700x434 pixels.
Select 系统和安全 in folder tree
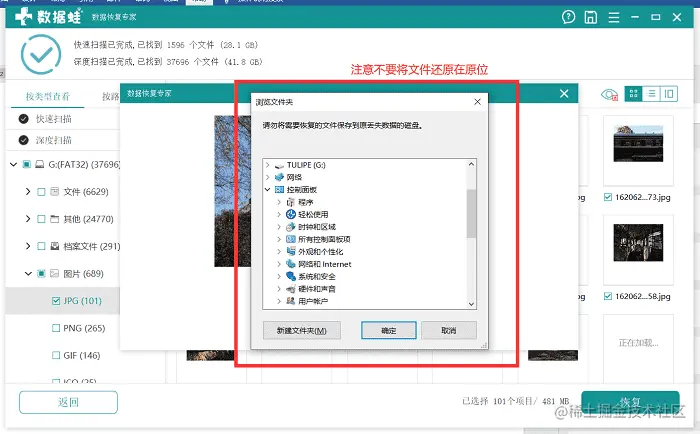[x=317, y=277]
